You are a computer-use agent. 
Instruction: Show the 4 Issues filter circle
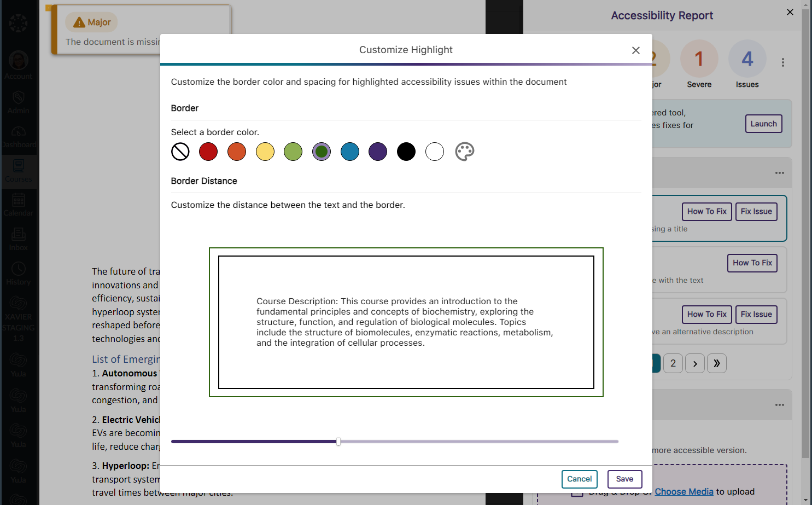point(747,59)
